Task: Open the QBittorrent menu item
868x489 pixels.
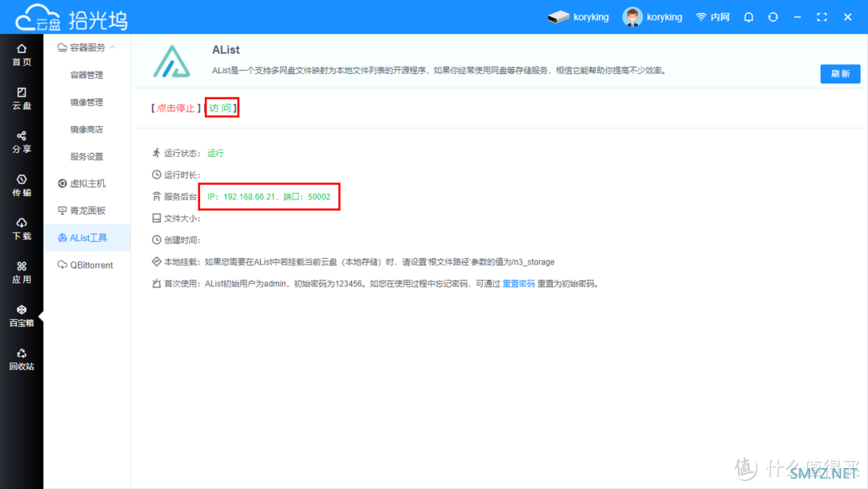Action: (85, 265)
